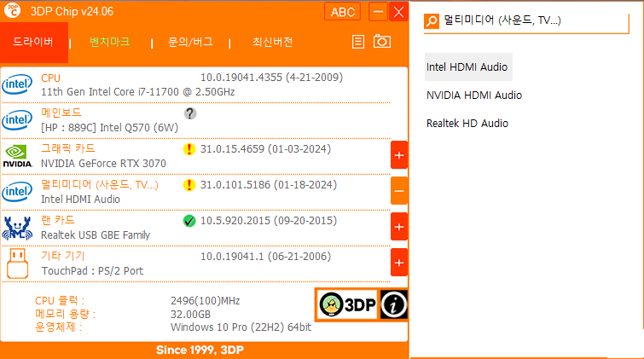The width and height of the screenshot is (644, 359).
Task: Open the 최신버전 tab
Action: click(272, 42)
